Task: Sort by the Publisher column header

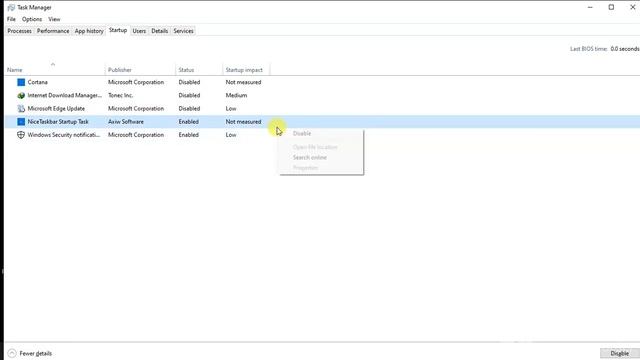Action: (x=120, y=70)
